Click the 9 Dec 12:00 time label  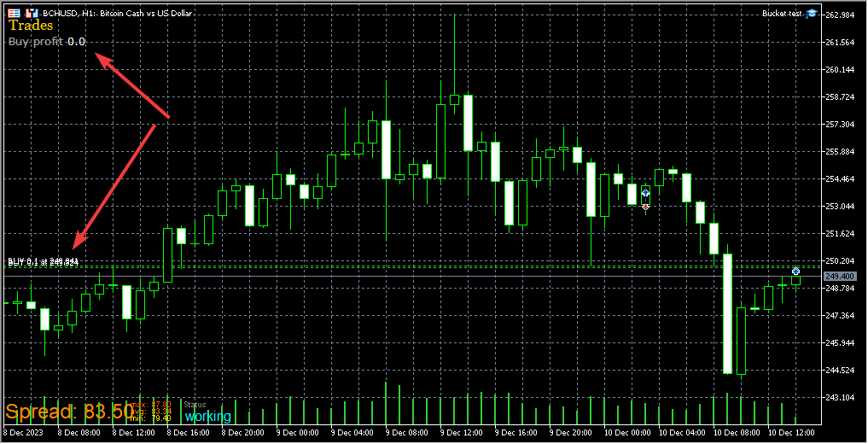(x=461, y=432)
